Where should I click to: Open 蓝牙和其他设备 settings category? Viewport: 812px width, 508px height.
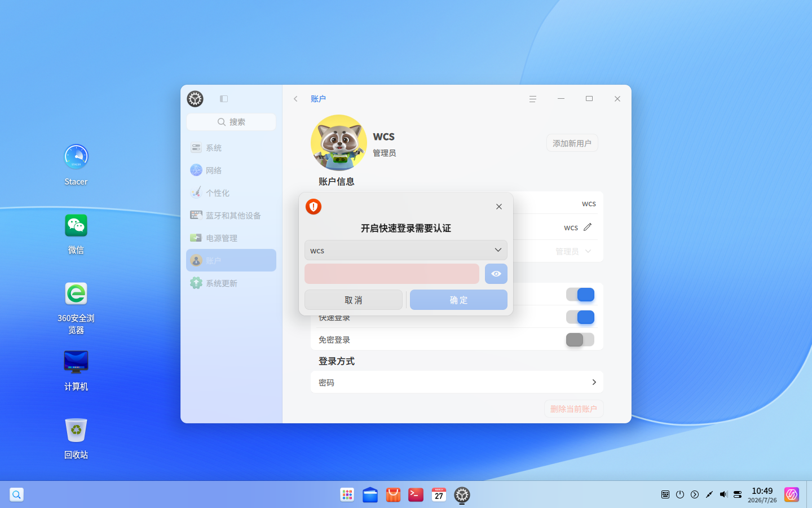231,216
